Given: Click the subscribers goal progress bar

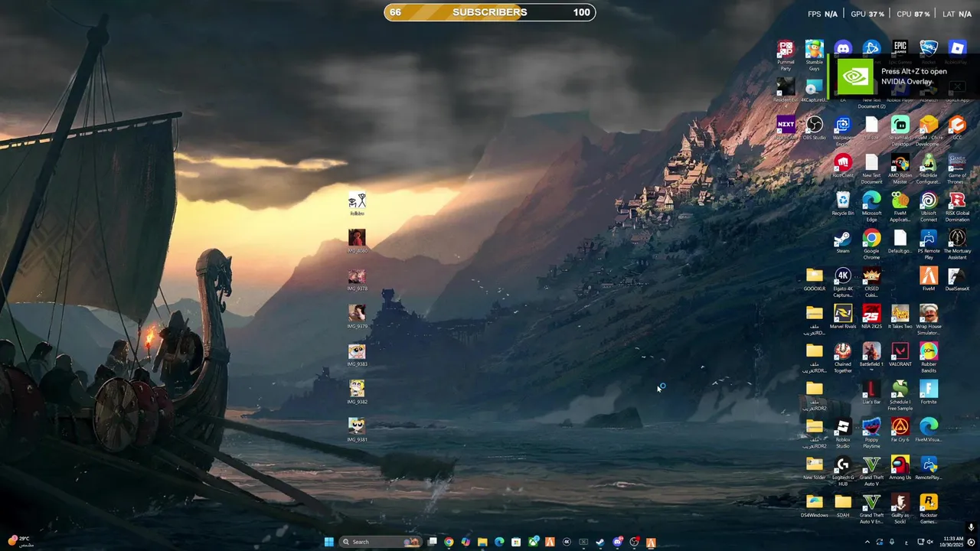Looking at the screenshot, I should (490, 12).
